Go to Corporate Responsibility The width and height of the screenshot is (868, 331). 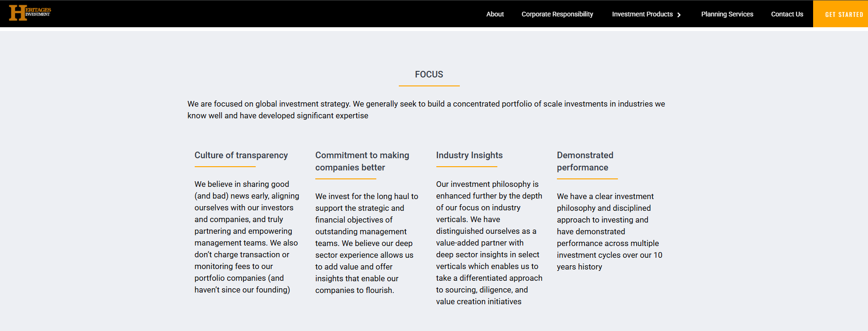coord(557,14)
